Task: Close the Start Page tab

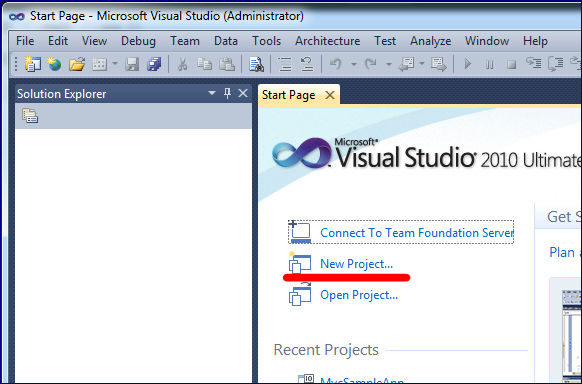Action: click(x=330, y=95)
